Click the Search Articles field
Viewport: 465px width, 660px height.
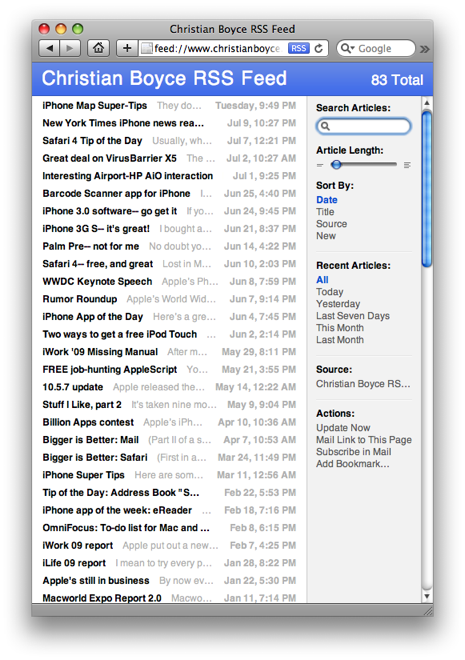(x=364, y=126)
